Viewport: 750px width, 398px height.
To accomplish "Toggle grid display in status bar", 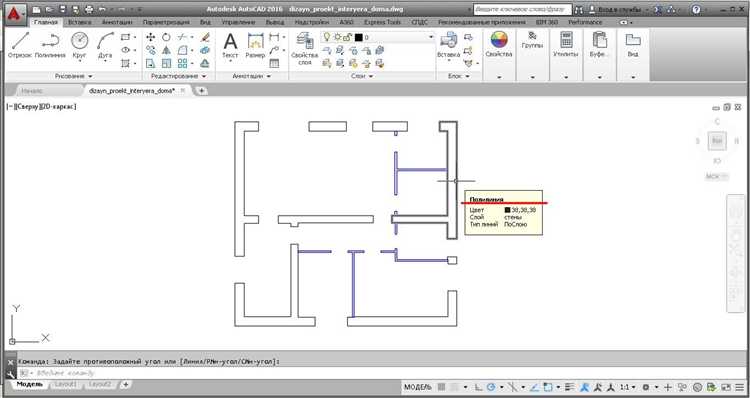I will click(441, 387).
